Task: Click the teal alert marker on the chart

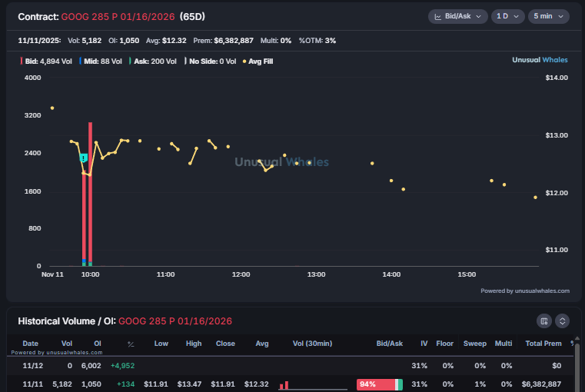Action: (84, 158)
